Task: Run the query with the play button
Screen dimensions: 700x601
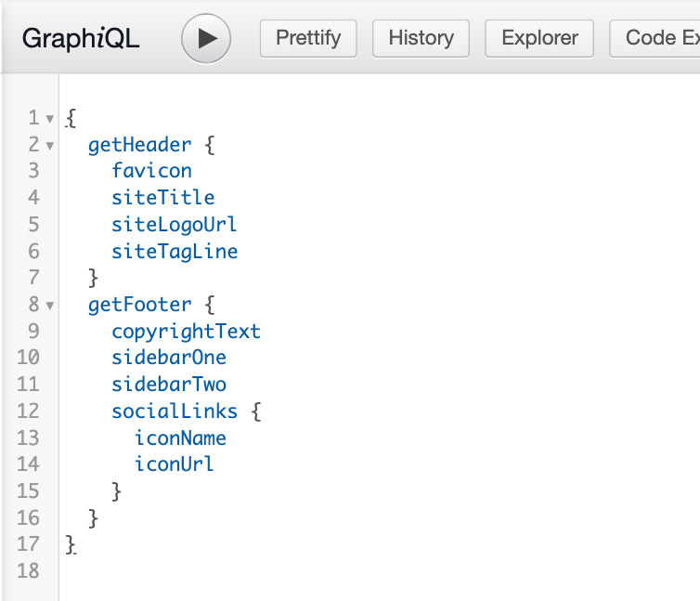Action: [206, 38]
